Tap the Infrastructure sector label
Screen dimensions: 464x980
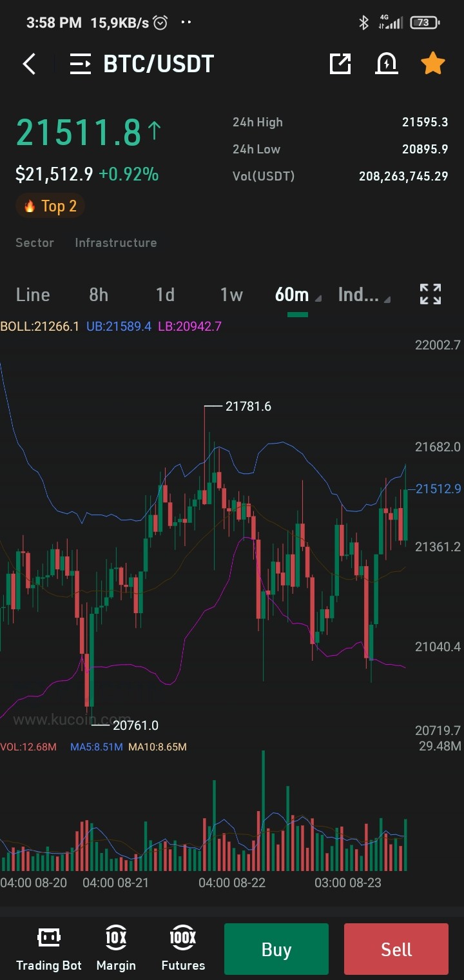pyautogui.click(x=116, y=242)
